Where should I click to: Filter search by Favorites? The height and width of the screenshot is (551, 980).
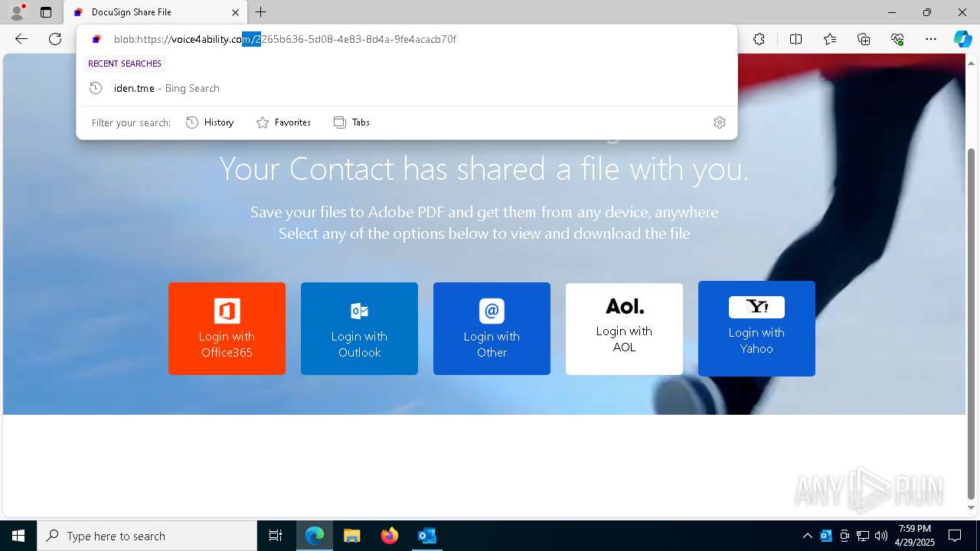283,122
